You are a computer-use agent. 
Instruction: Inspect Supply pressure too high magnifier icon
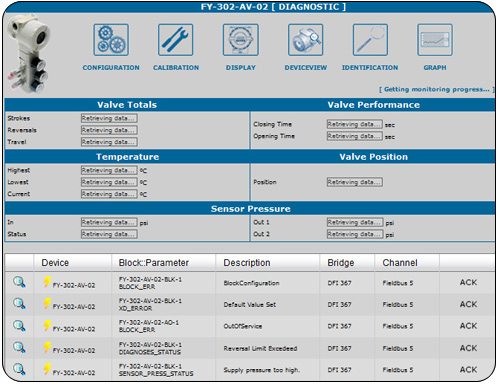point(19,369)
